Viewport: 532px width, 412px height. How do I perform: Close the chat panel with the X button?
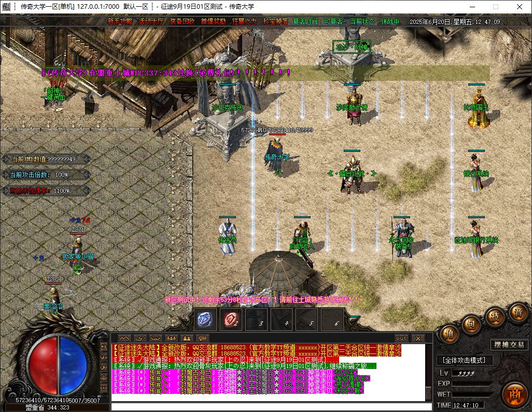click(418, 338)
